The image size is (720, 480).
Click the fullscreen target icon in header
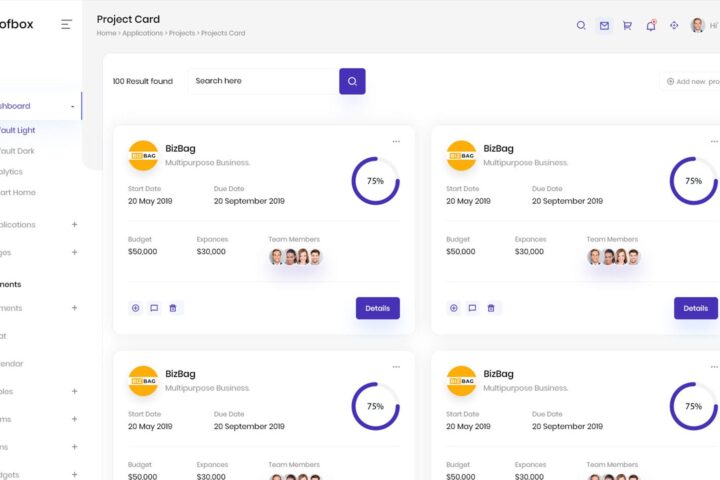click(x=674, y=25)
